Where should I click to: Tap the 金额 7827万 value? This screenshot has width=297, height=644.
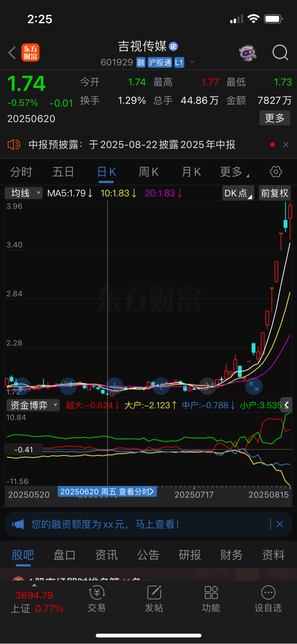click(275, 101)
